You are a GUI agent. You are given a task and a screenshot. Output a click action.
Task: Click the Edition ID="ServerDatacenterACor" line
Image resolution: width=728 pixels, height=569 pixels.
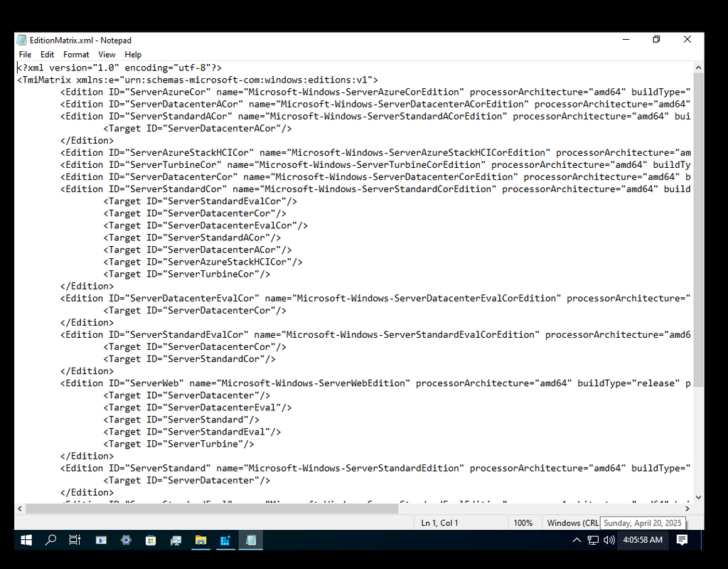[375, 104]
